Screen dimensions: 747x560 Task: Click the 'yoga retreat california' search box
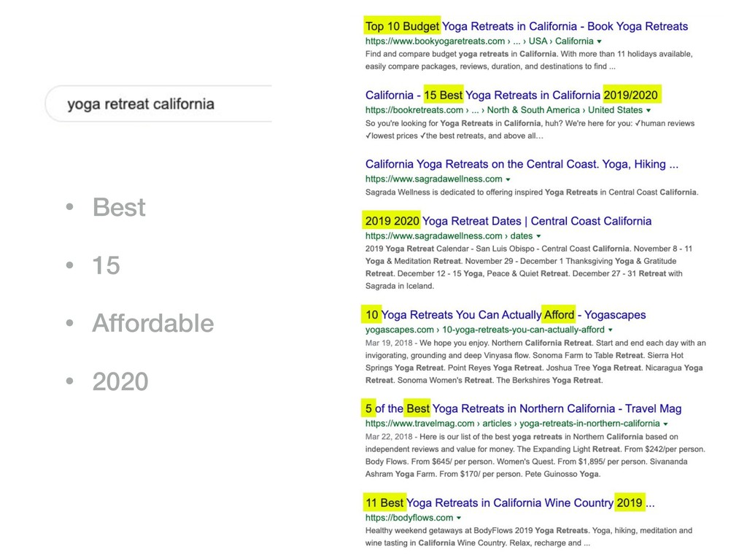[158, 104]
